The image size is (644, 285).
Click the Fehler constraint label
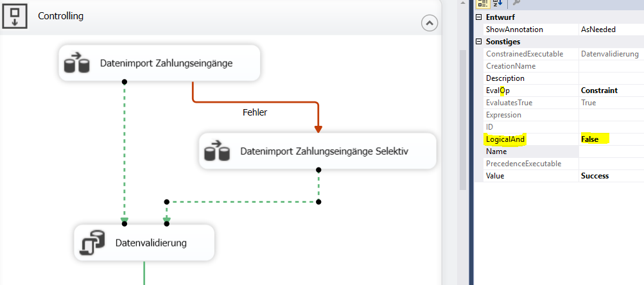coord(254,112)
